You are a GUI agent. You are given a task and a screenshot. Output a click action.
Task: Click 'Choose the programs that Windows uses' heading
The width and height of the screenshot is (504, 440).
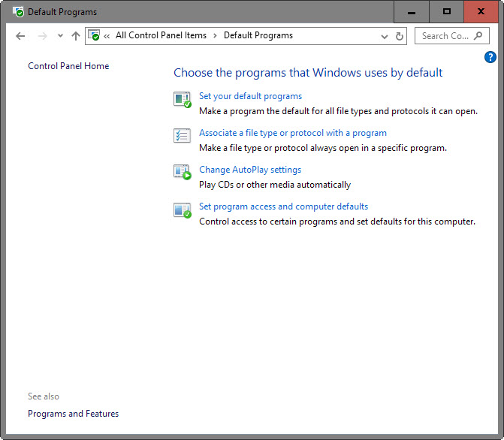click(x=308, y=73)
